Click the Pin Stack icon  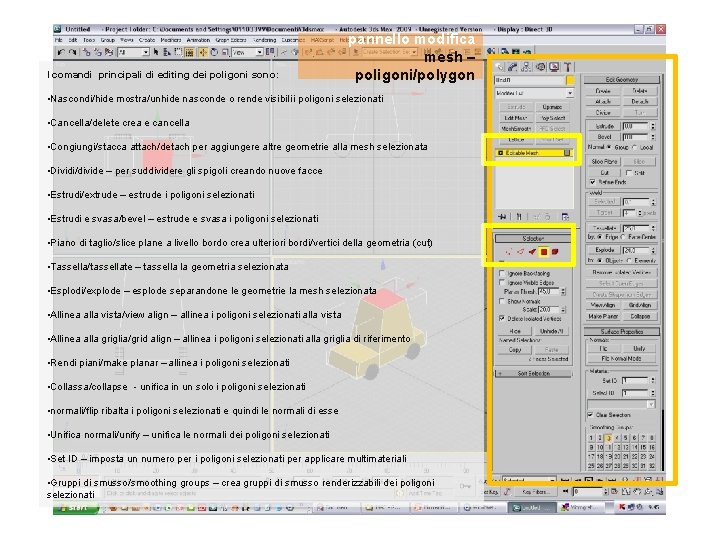(502, 217)
